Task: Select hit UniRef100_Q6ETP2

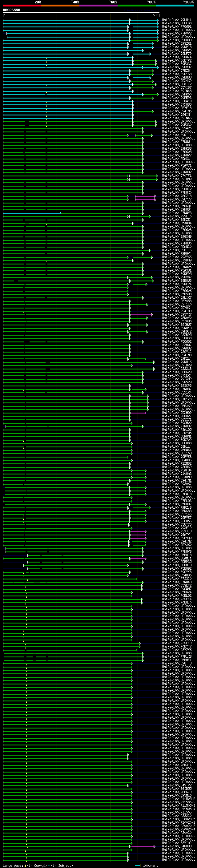Action: [177, 60]
